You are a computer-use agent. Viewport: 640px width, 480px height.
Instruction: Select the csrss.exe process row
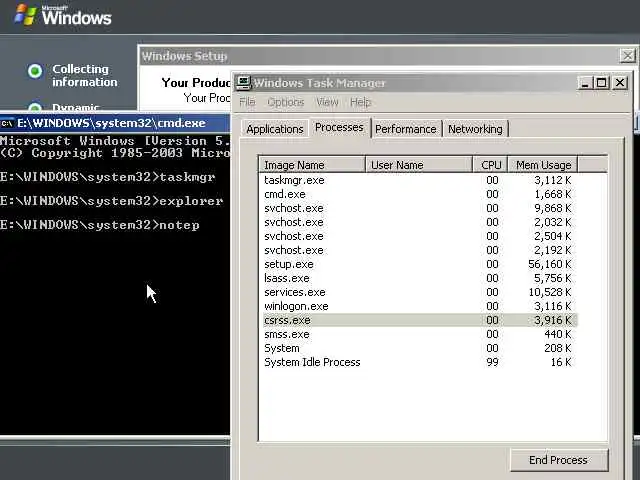(x=418, y=320)
